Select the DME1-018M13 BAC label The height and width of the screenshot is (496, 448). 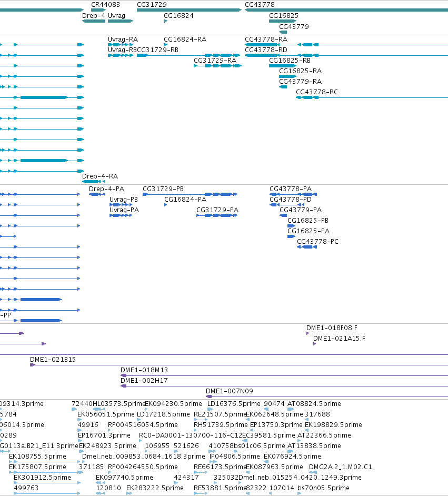pyautogui.click(x=144, y=370)
